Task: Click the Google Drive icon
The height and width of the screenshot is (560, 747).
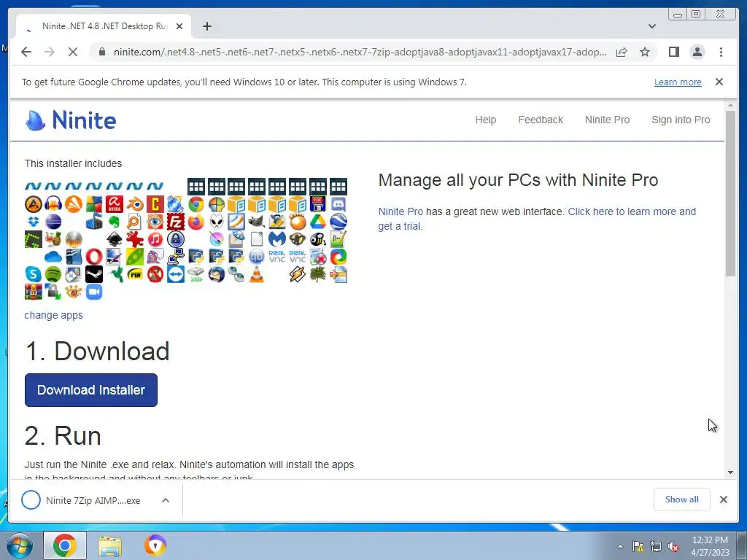Action: pos(318,222)
